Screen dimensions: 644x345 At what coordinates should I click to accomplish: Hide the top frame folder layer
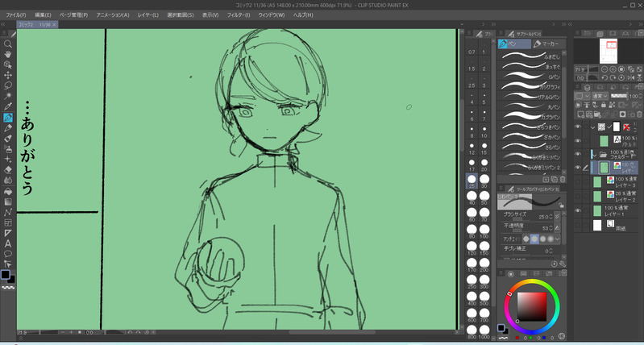tap(578, 127)
